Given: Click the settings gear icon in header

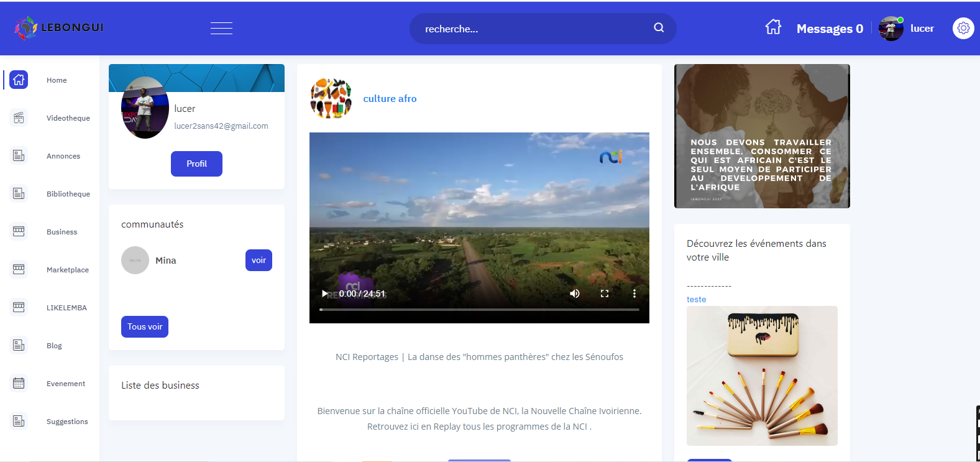Looking at the screenshot, I should [x=963, y=28].
